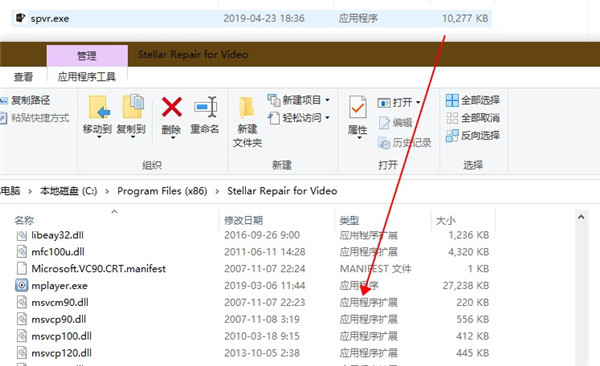The width and height of the screenshot is (600, 366).
Task: Click 历史记录 (History) in ribbon
Action: pos(404,142)
